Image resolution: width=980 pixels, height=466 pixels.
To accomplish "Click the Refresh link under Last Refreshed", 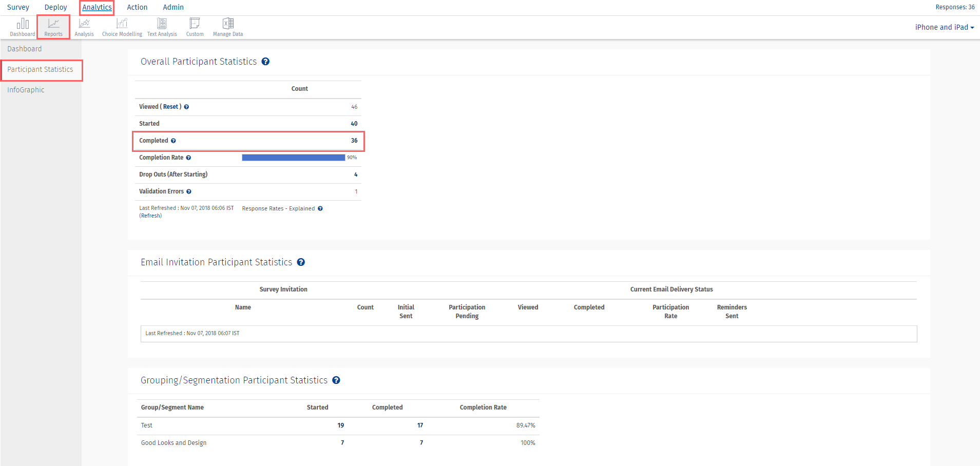I will 150,216.
